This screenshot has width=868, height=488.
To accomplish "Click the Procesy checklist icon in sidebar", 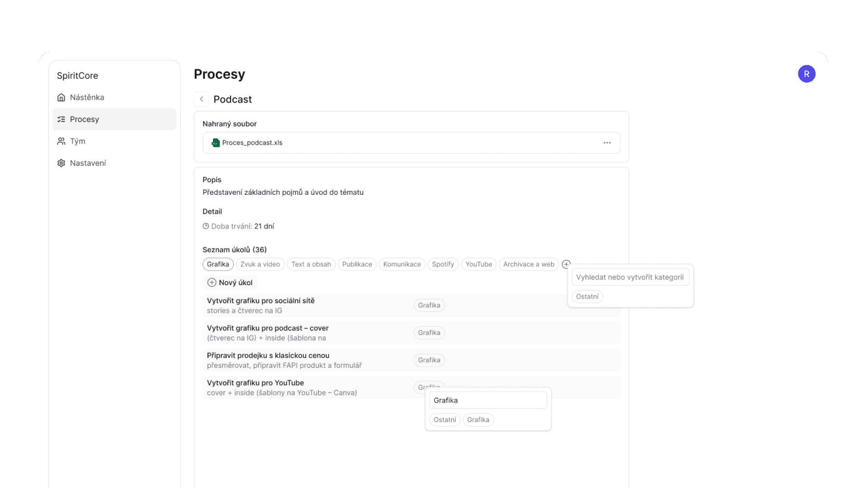I will (61, 119).
